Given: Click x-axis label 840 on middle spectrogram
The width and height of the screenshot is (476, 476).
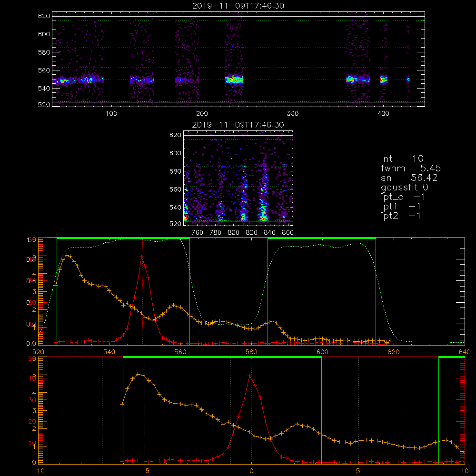Looking at the screenshot, I should (x=269, y=233).
